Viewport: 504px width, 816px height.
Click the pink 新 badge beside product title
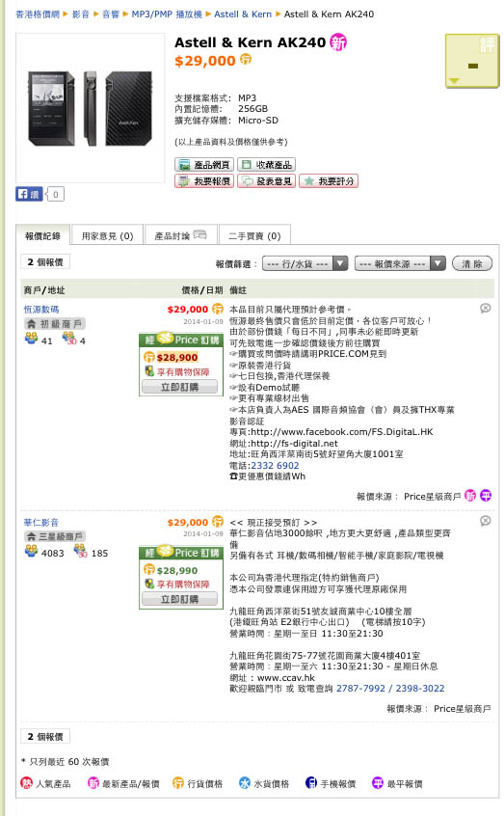tap(338, 42)
